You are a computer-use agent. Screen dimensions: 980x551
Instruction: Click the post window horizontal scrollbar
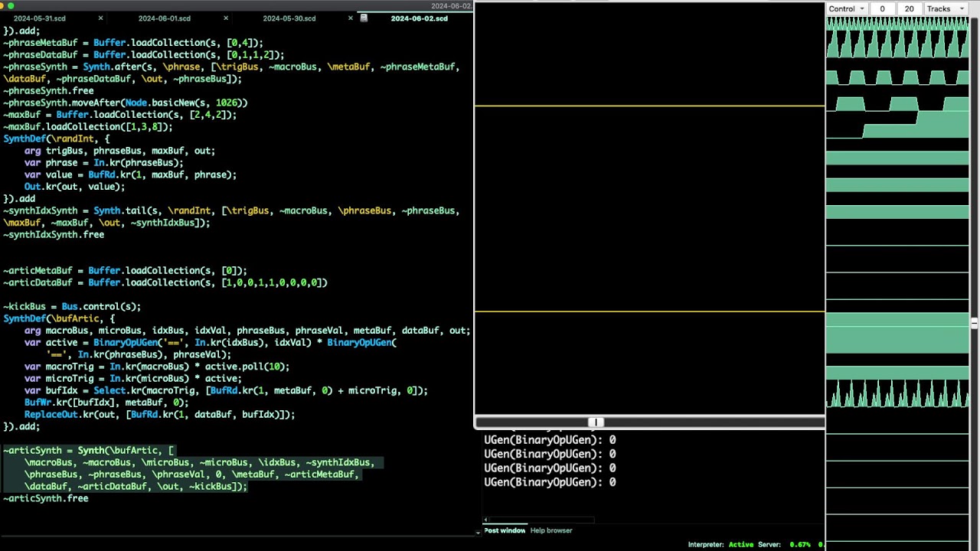pyautogui.click(x=539, y=520)
